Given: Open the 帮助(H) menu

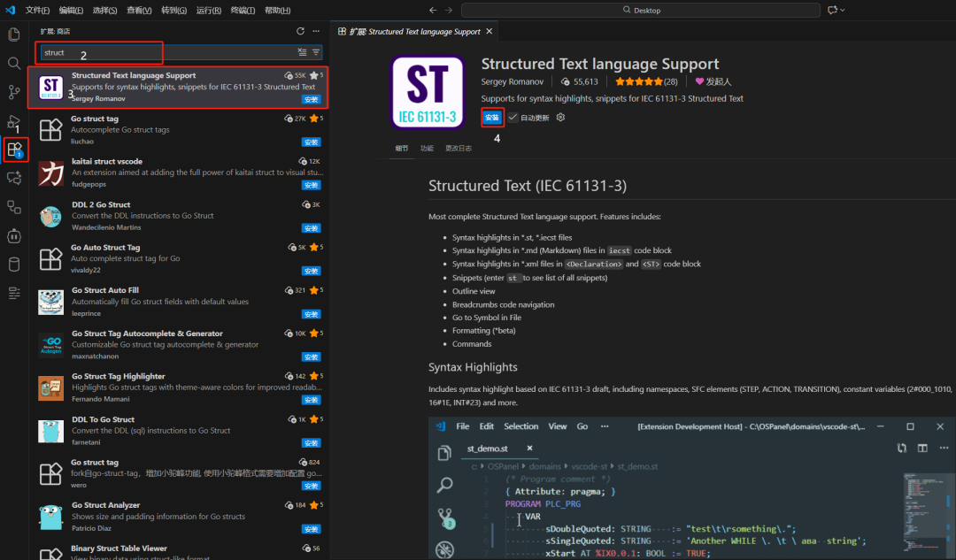Looking at the screenshot, I should tap(277, 10).
